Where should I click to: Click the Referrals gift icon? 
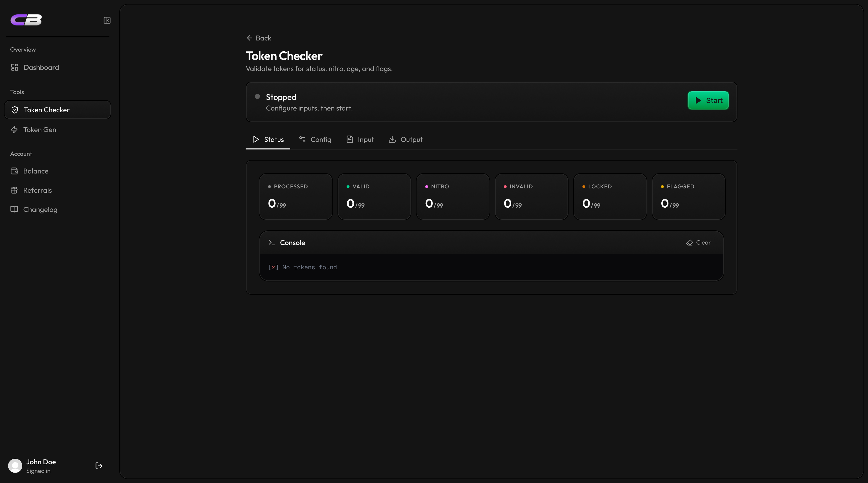pos(14,190)
